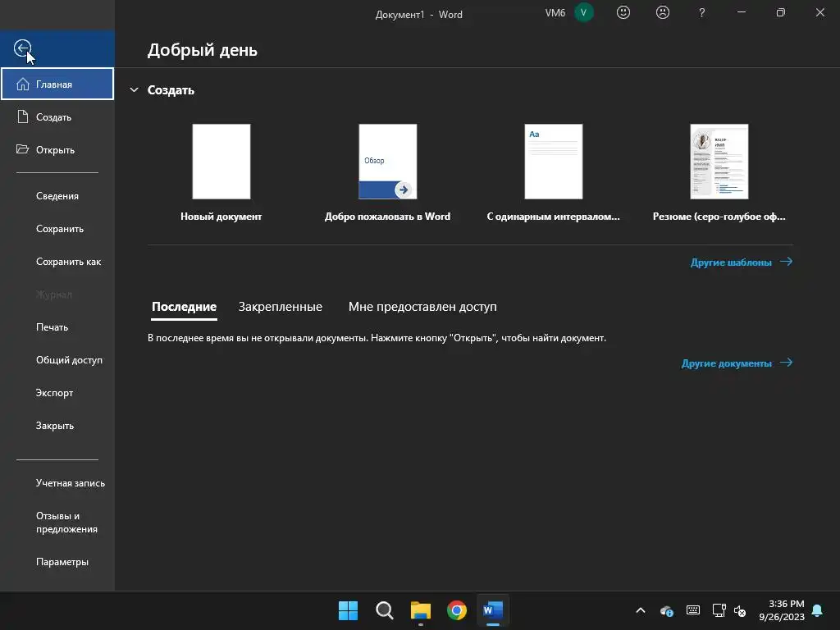Switch to the Последние tab
The height and width of the screenshot is (630, 840).
[184, 307]
